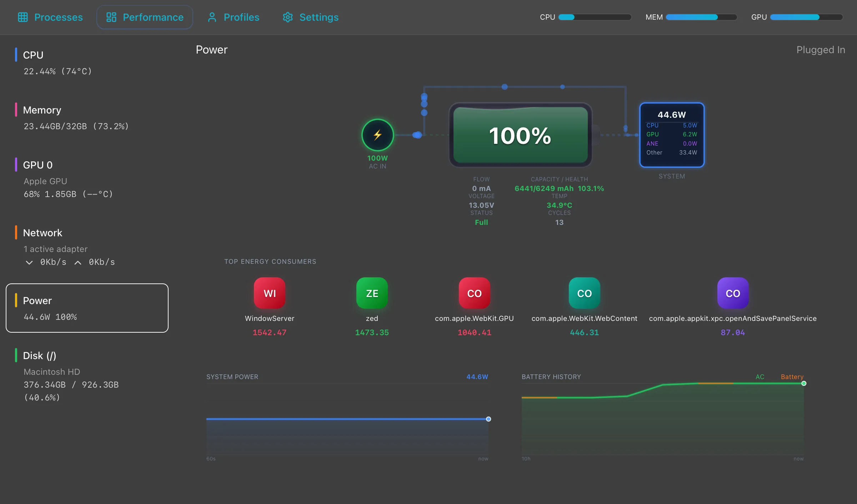Image resolution: width=857 pixels, height=504 pixels.
Task: Click the upload chevron in the Network panel
Action: coord(77,262)
